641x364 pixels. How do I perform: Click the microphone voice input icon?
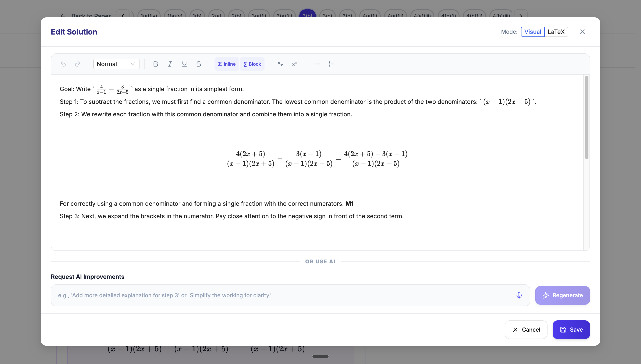[x=519, y=295]
